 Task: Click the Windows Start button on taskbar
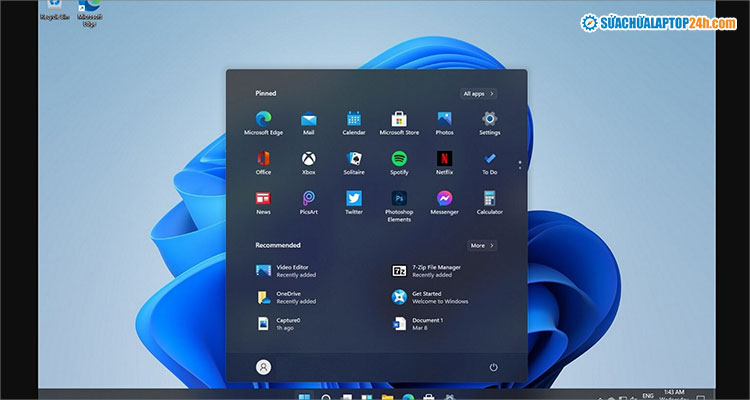(304, 397)
